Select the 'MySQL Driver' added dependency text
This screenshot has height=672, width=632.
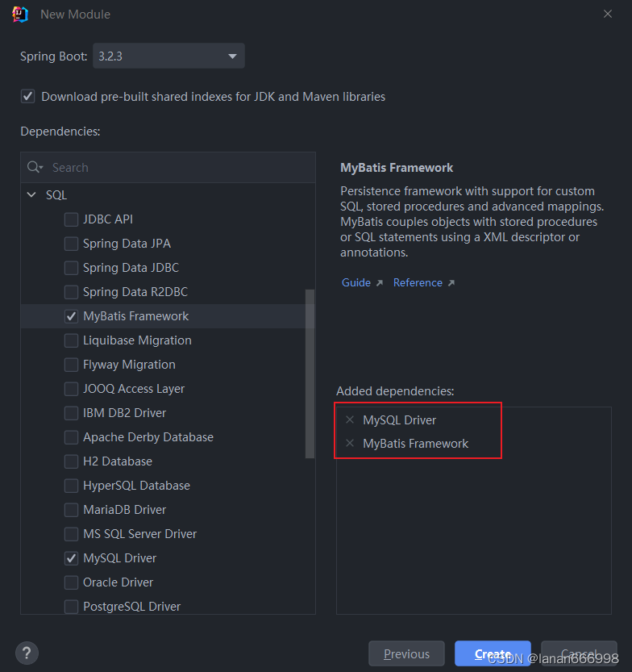400,420
